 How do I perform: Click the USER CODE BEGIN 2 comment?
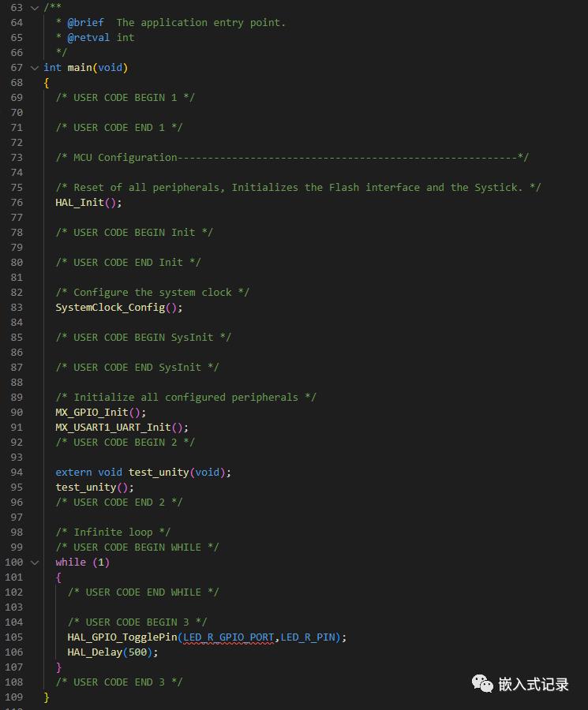(x=125, y=443)
